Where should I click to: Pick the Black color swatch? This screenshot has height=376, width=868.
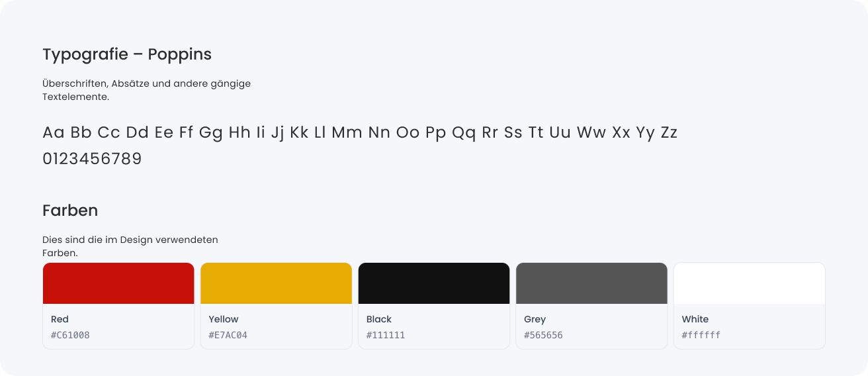tap(434, 283)
